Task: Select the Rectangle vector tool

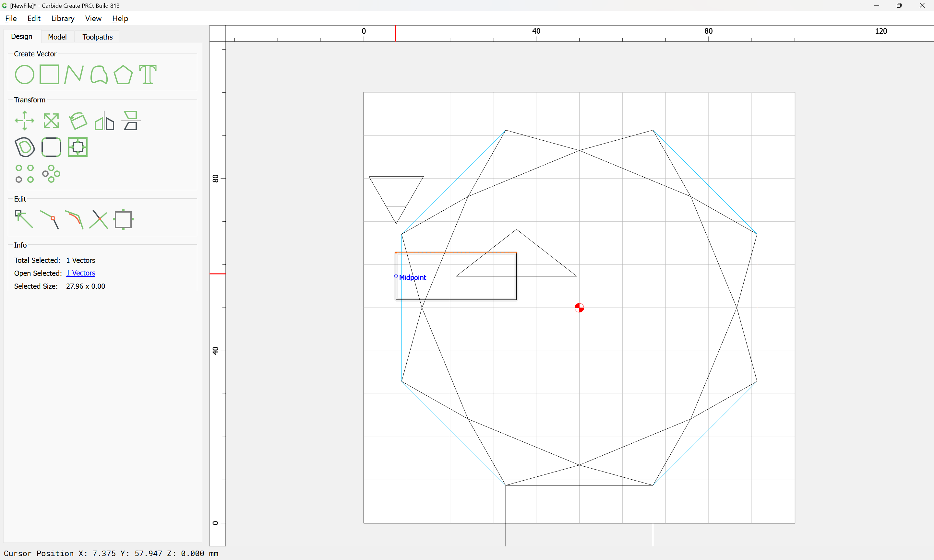Action: 49,74
